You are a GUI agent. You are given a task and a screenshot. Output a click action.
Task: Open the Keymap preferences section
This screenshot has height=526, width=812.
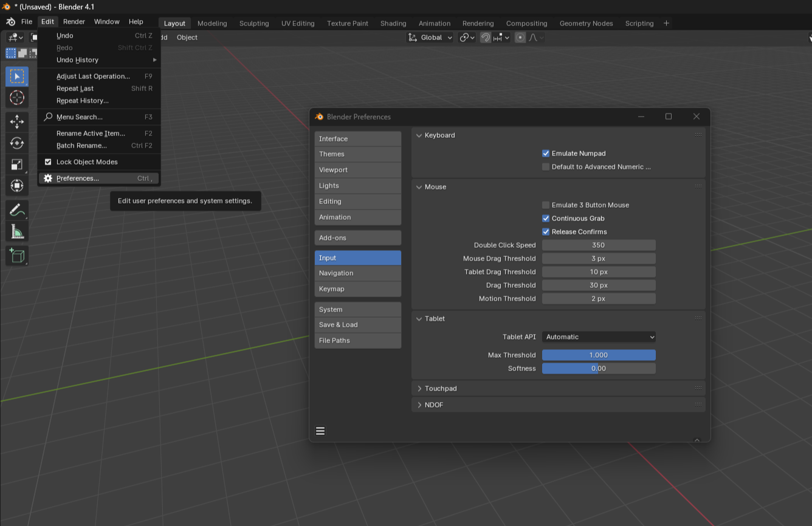point(358,289)
